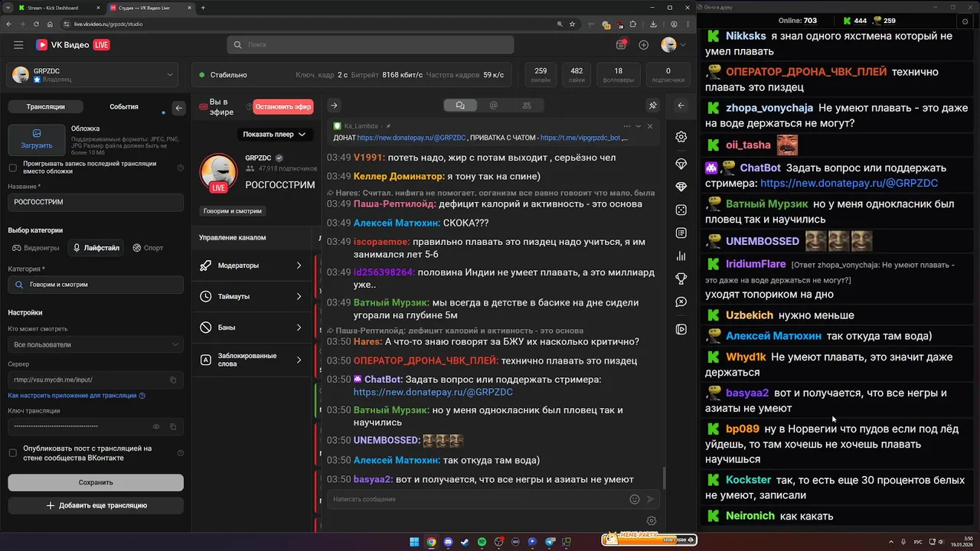Select the chat users tab icon
980x551 pixels.
[x=527, y=106]
